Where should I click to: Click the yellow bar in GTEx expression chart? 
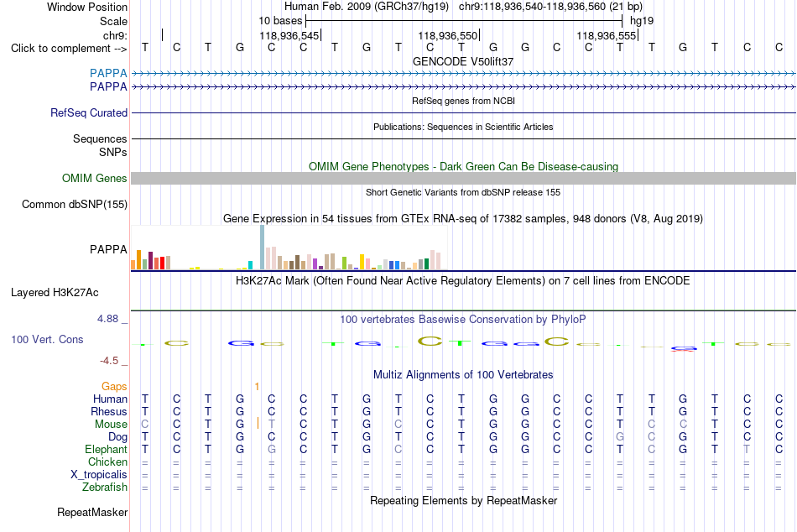click(362, 262)
